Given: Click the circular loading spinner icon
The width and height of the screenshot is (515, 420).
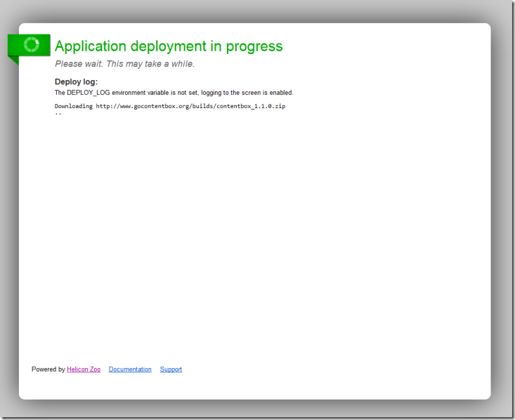Looking at the screenshot, I should coord(31,45).
